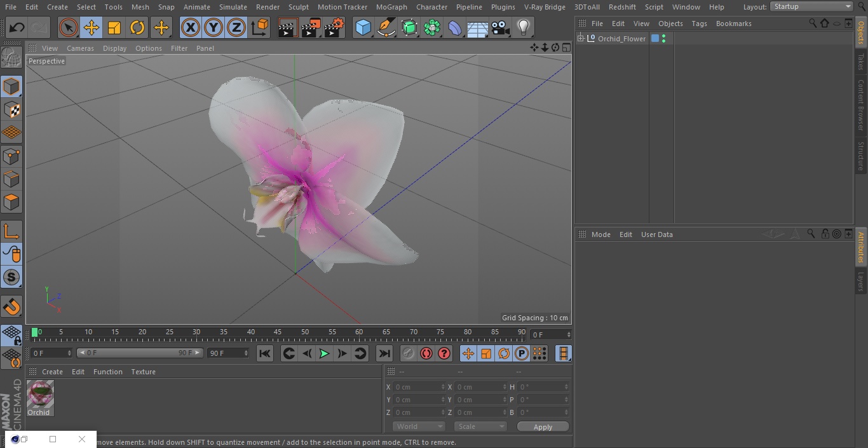Toggle the Enable Snap magnet icon
The height and width of the screenshot is (448, 868).
point(11,307)
